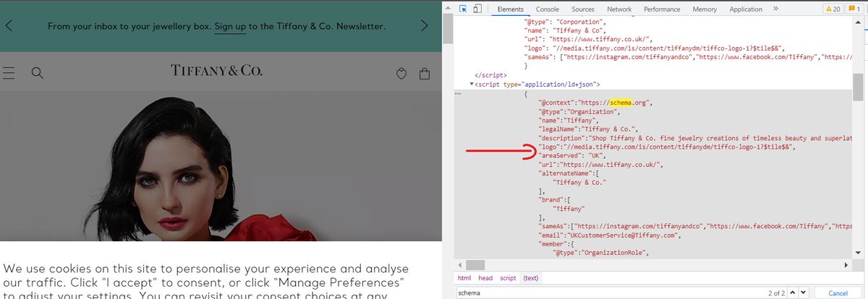
Task: Switch to the Console tab
Action: coord(548,9)
